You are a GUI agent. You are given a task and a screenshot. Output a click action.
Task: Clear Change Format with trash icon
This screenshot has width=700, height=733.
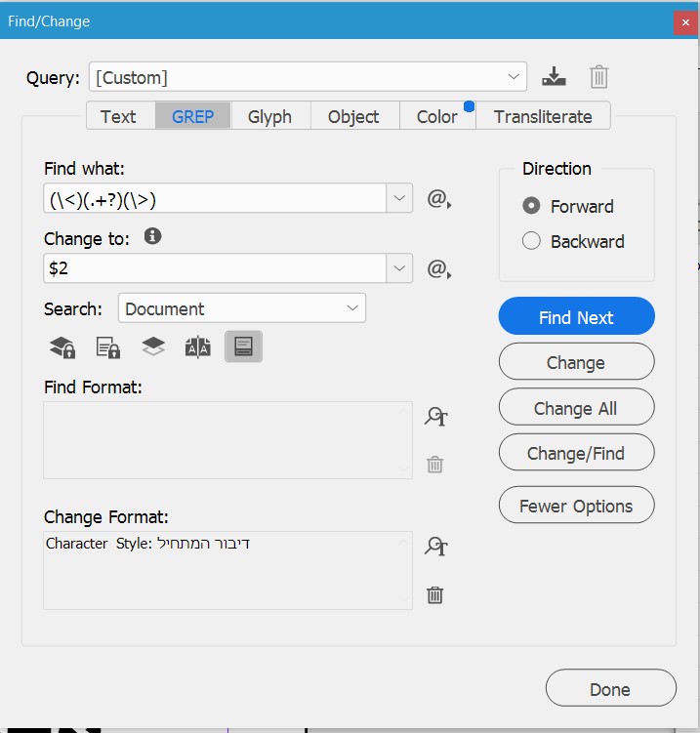[435, 594]
